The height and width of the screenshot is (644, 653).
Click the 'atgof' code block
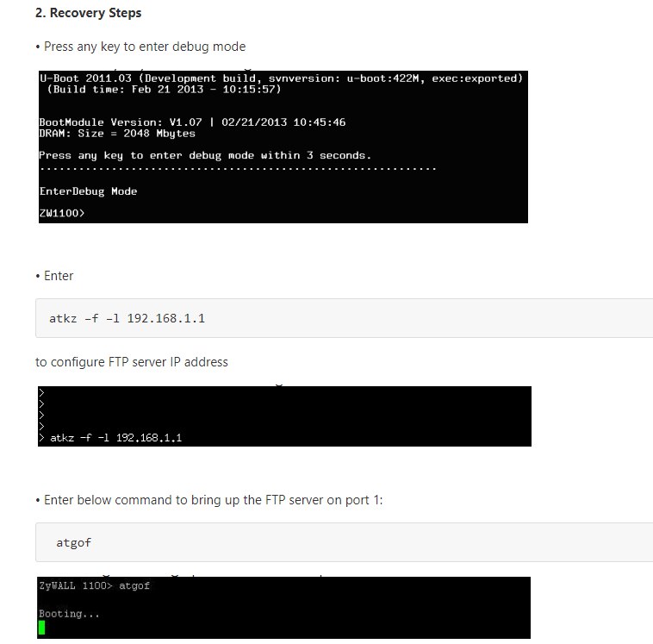(344, 542)
